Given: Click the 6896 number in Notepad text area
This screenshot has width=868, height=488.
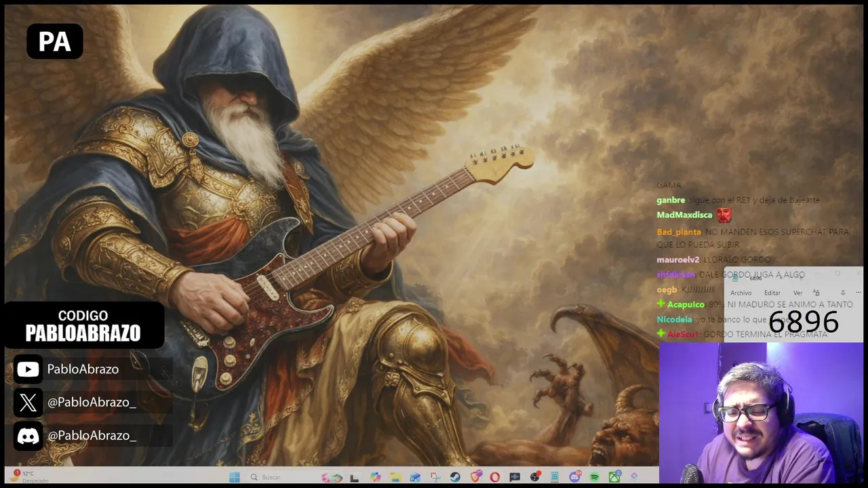Looking at the screenshot, I should pos(804,322).
